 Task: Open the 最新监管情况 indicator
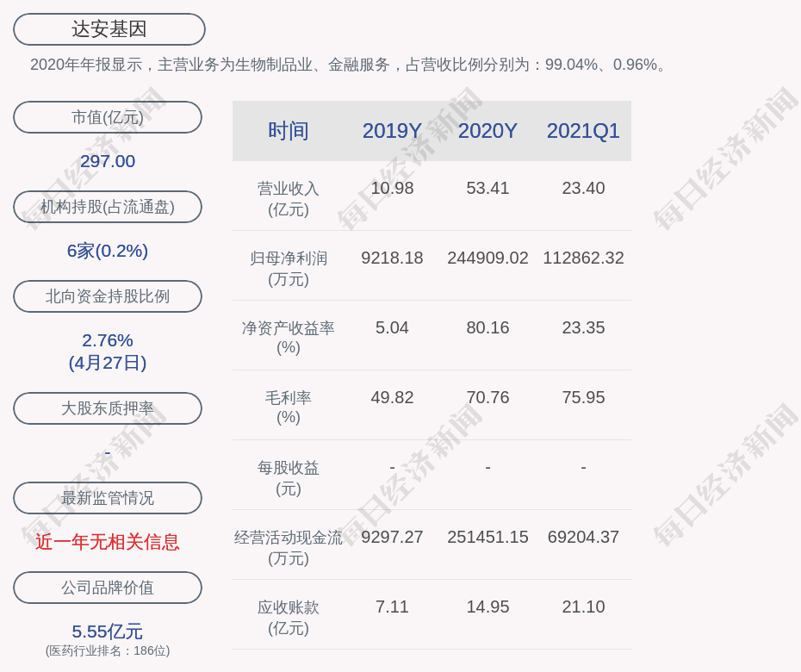(x=107, y=498)
